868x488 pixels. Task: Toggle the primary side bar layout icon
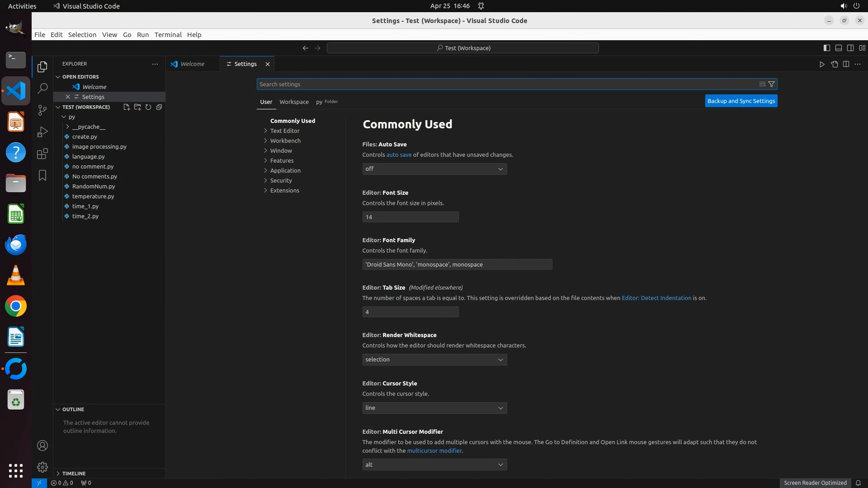coord(826,48)
